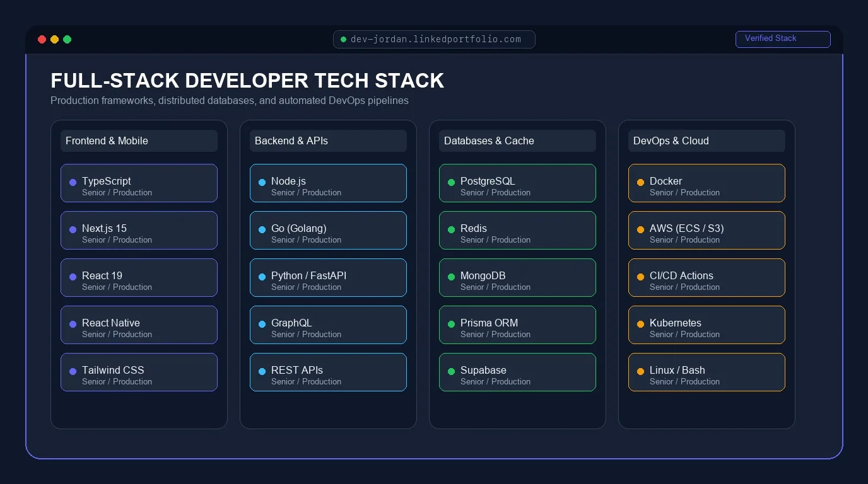The width and height of the screenshot is (868, 484).
Task: Open the Backend & APIs column header
Action: pos(328,141)
